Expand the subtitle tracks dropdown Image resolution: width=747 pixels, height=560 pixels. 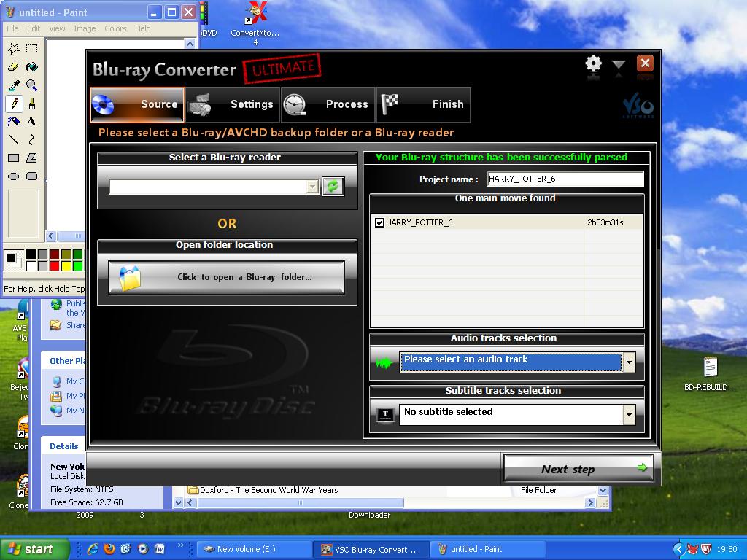tap(630, 415)
